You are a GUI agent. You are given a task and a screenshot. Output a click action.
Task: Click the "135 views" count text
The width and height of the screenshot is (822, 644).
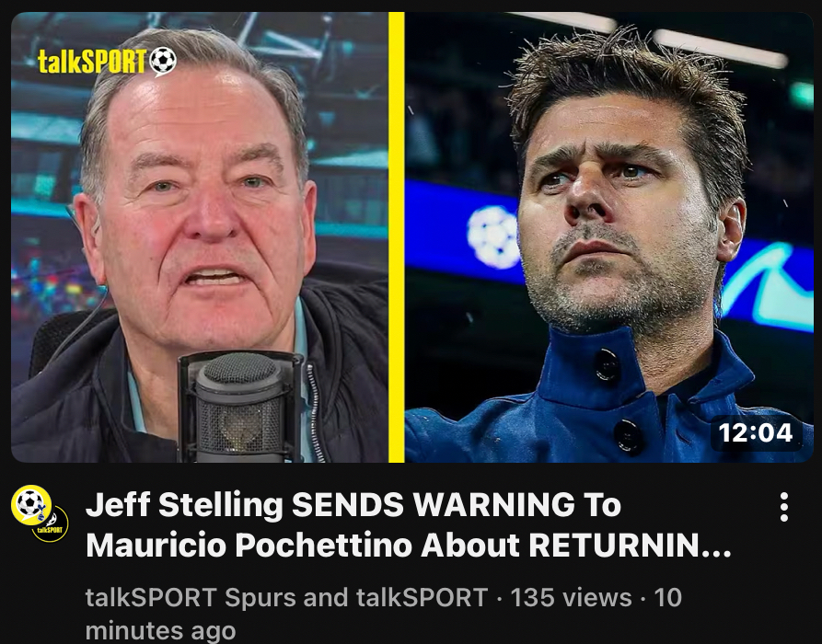(x=571, y=597)
